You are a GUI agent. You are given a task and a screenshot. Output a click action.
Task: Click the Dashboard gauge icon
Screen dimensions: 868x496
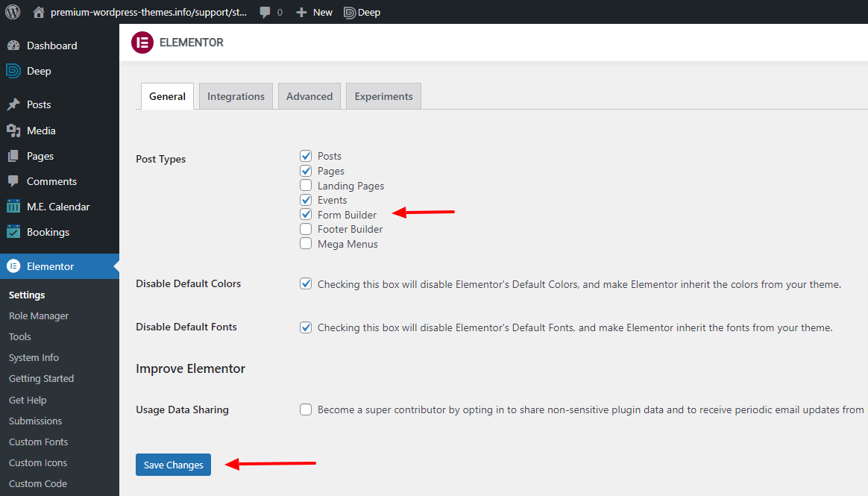pyautogui.click(x=13, y=45)
